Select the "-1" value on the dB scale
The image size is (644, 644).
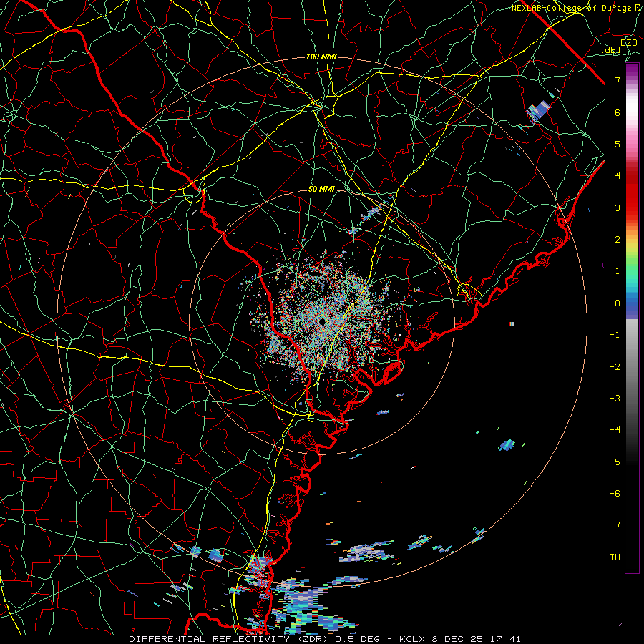615,335
